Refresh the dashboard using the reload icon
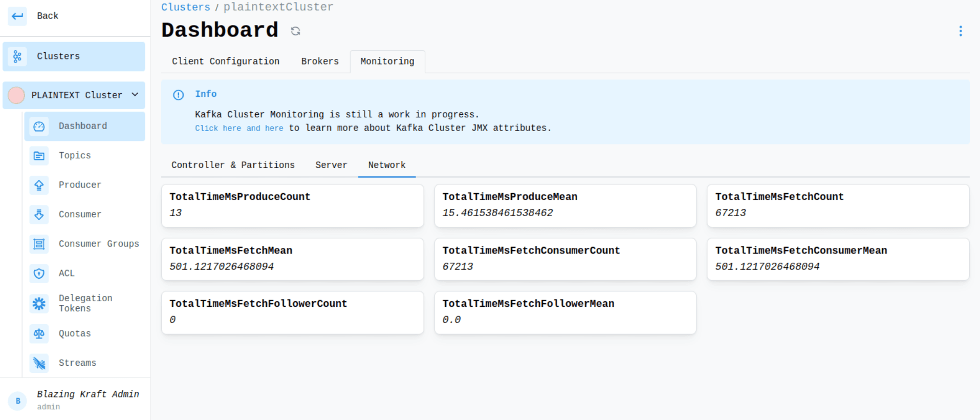The width and height of the screenshot is (980, 420). (x=295, y=31)
